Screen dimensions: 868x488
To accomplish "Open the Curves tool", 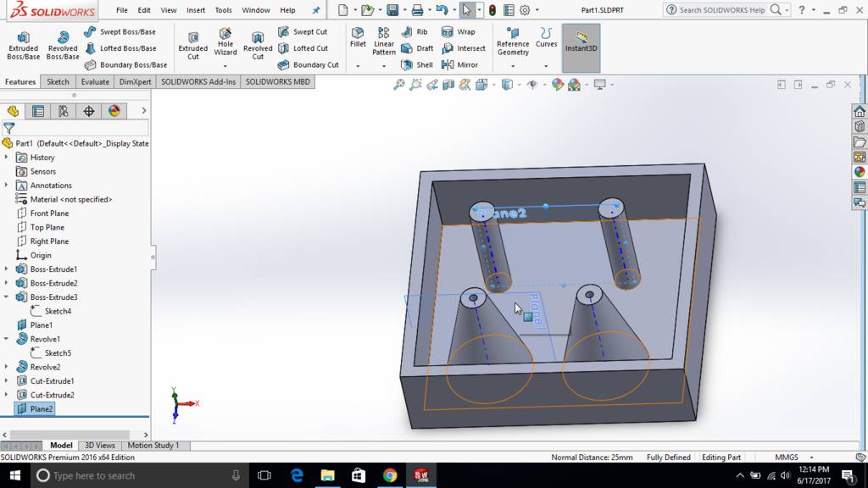I will [546, 37].
